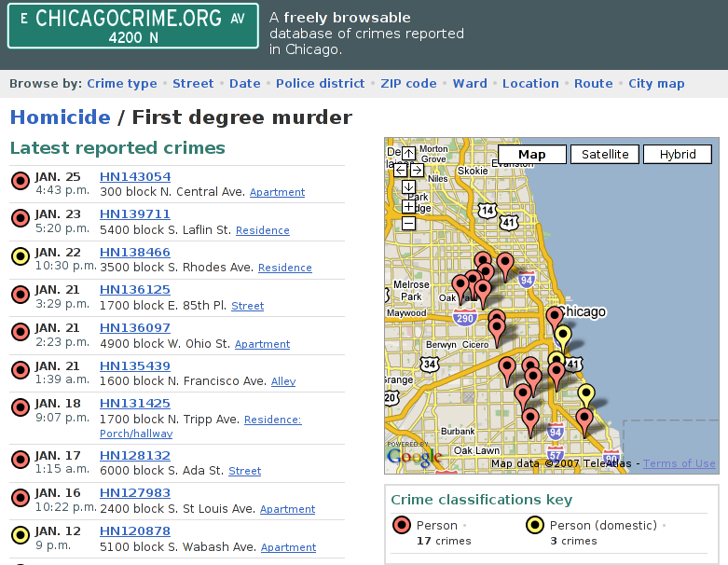
Task: Click the ChicagoCrime.org street sign logo
Action: click(133, 25)
